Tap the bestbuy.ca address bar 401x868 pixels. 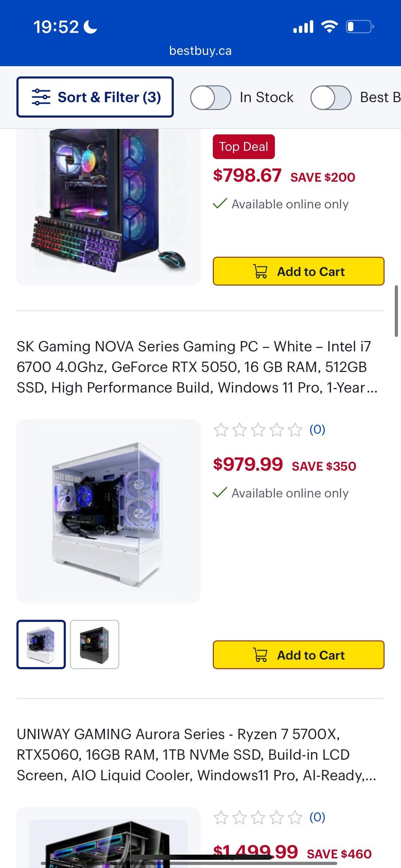(x=200, y=51)
